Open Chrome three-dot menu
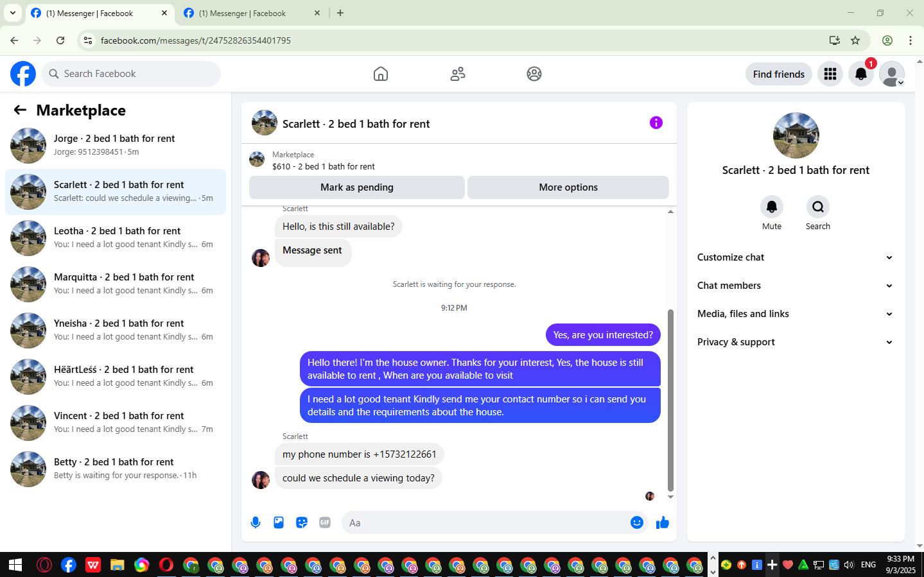 911,40
